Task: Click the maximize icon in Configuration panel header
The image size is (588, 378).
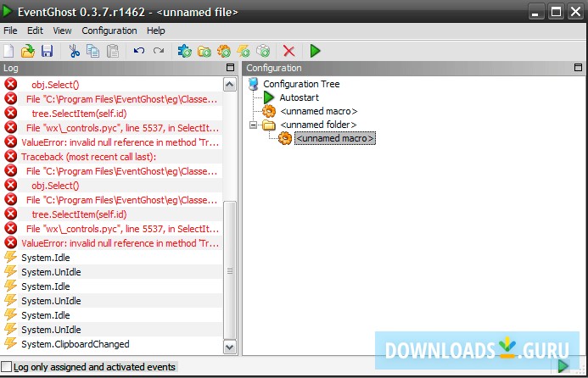Action: tap(578, 68)
